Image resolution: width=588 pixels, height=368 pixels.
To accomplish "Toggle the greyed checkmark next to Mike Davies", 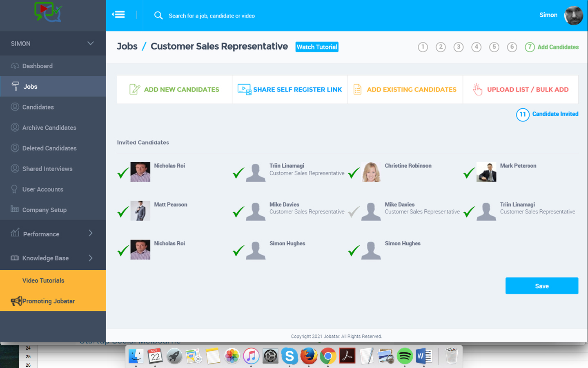I will [x=354, y=211].
